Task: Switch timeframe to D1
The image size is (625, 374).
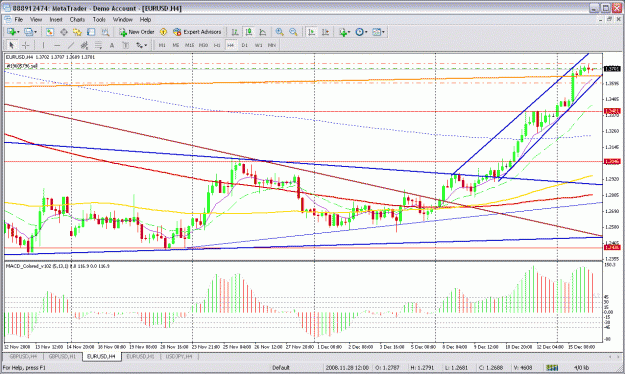Action: coord(245,45)
